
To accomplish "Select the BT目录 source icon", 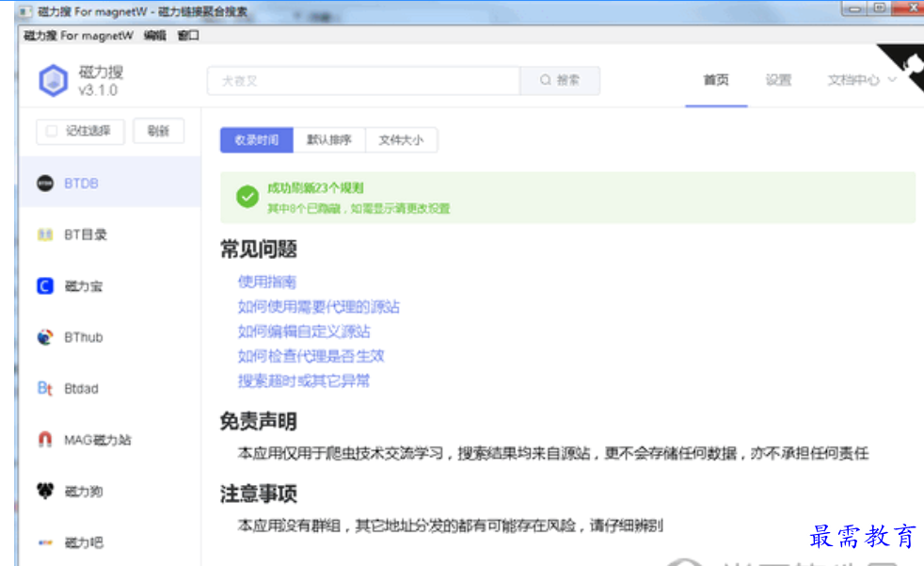I will click(x=45, y=234).
